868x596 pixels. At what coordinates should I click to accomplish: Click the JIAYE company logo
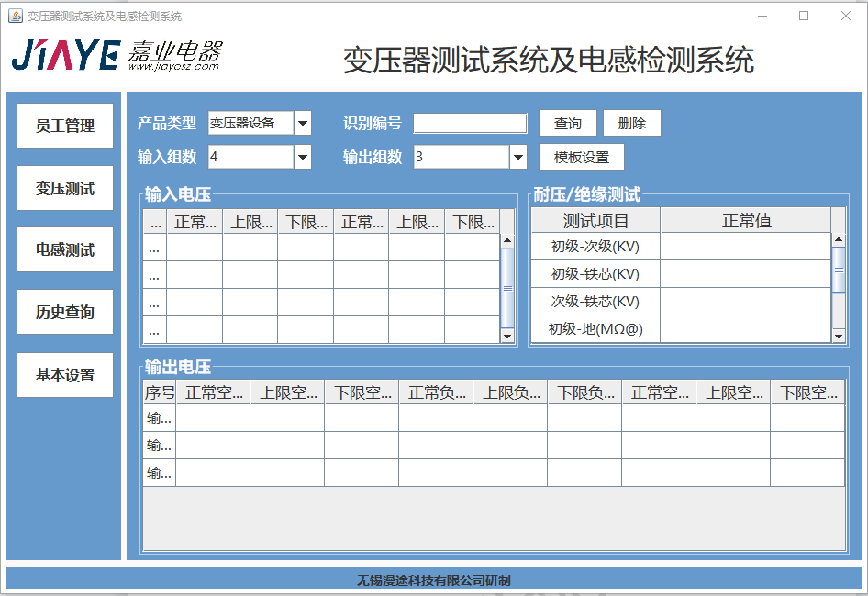click(x=116, y=56)
